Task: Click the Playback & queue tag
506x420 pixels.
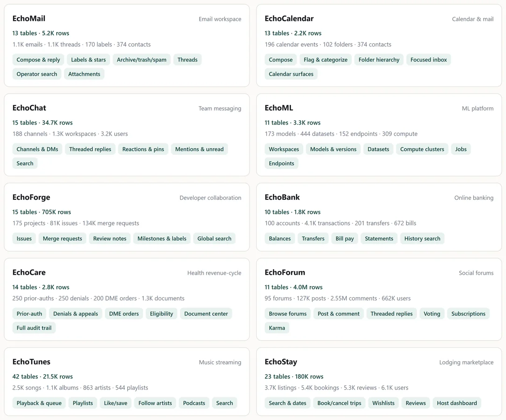Action: [39, 403]
